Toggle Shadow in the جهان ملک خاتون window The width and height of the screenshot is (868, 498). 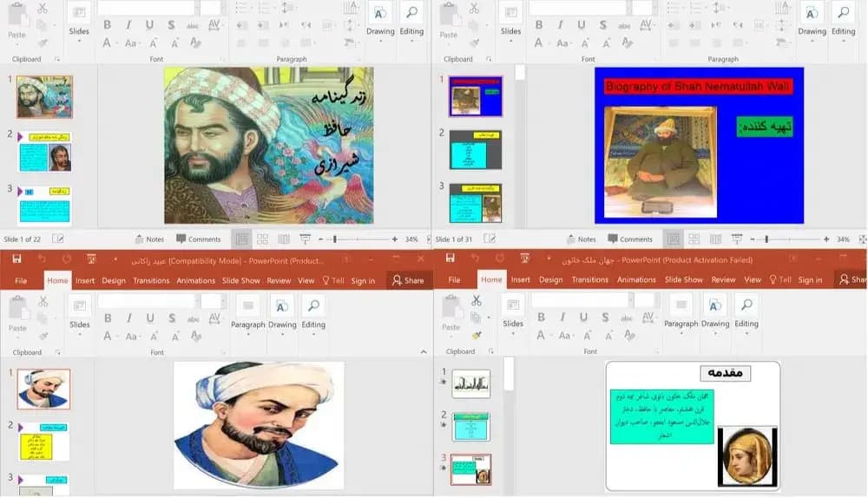605,317
